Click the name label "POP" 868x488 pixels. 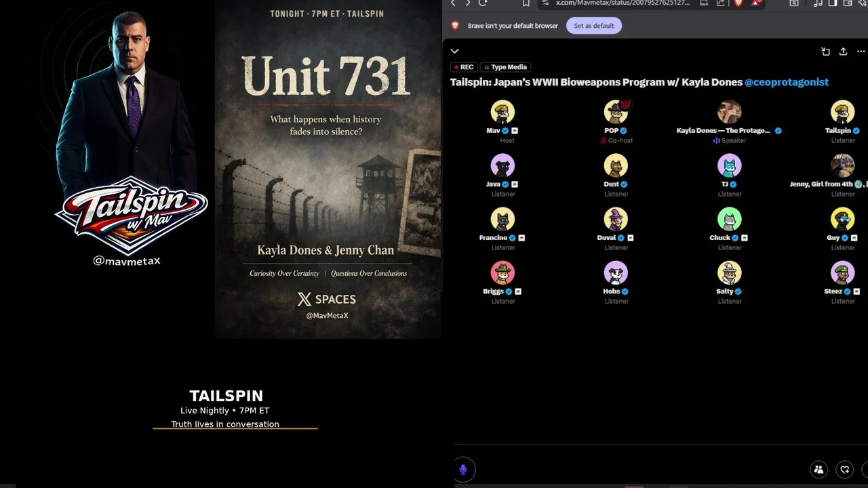(611, 131)
